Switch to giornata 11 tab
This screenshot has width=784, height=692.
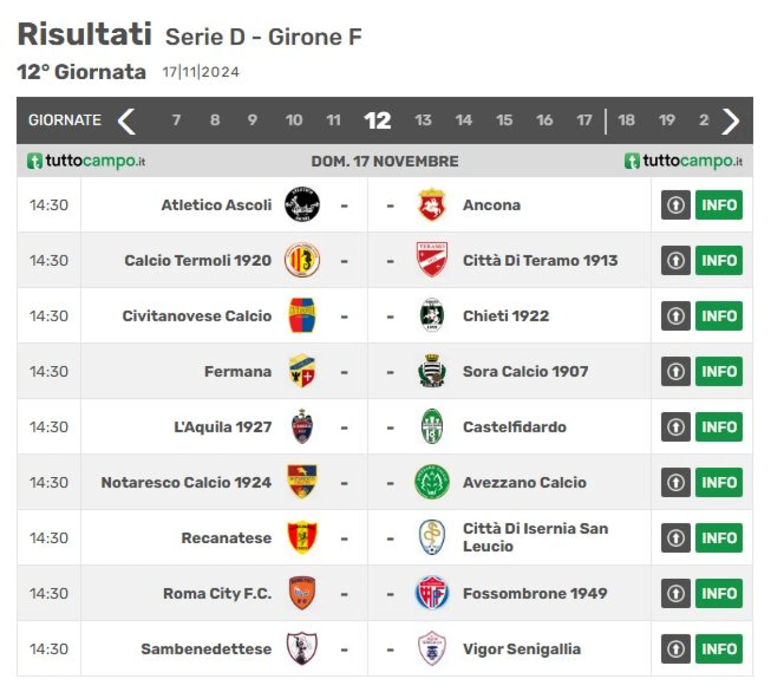point(333,120)
